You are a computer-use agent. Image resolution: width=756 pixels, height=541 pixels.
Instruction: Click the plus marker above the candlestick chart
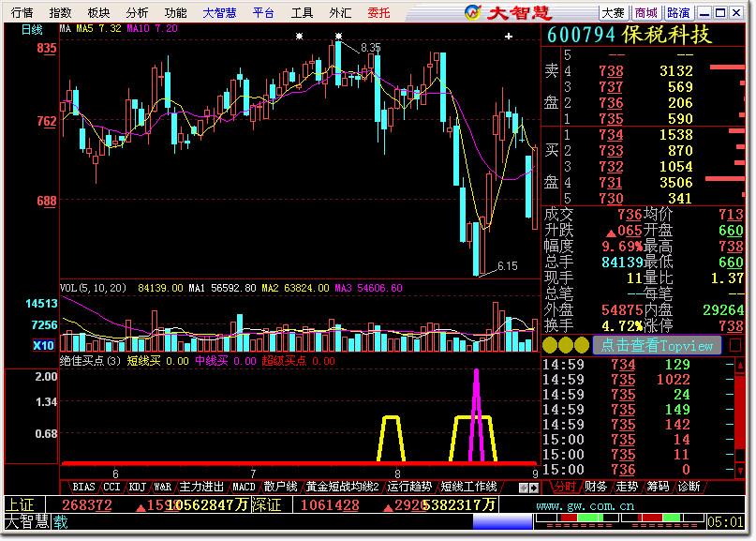click(x=508, y=37)
